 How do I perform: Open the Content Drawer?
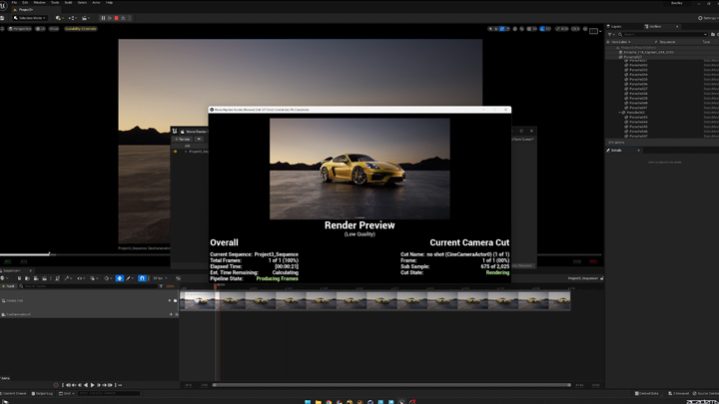coord(14,393)
